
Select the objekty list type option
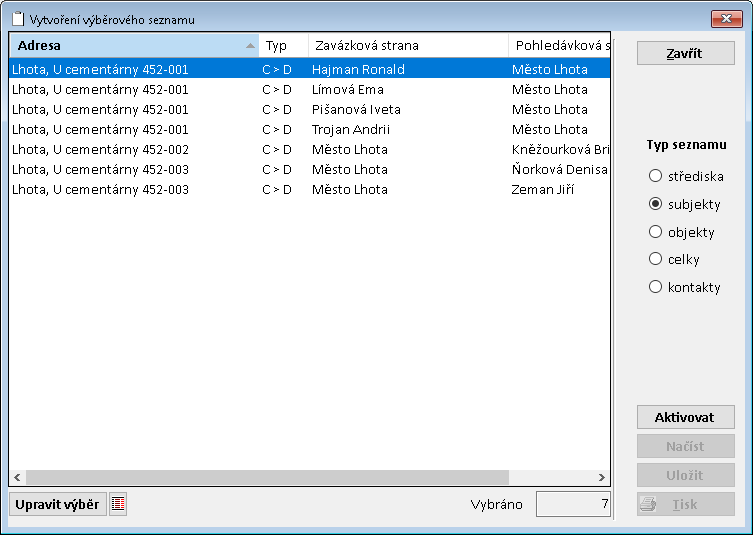pyautogui.click(x=656, y=232)
